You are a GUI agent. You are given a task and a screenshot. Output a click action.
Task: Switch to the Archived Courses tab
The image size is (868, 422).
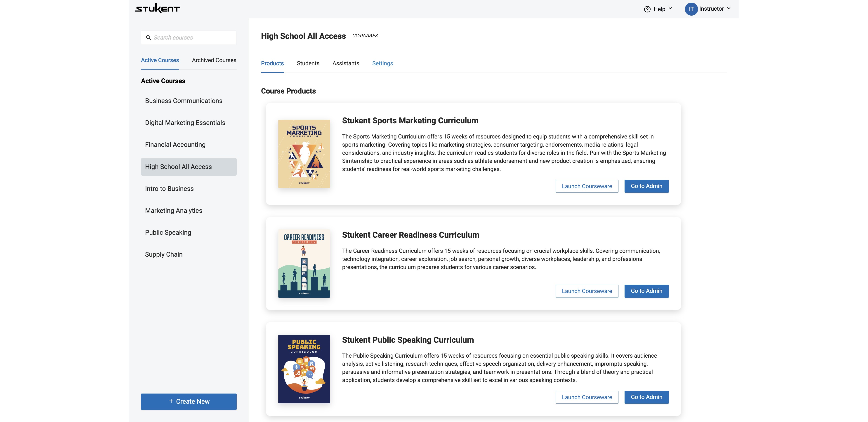(214, 60)
